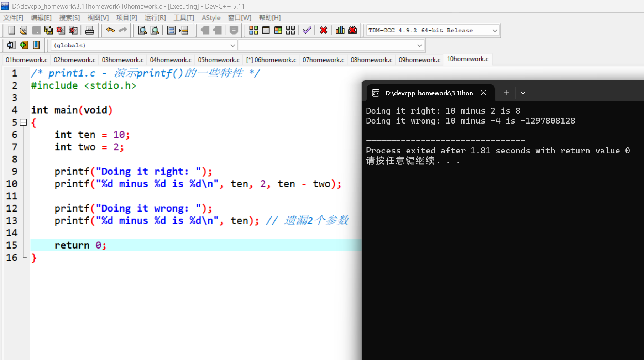Switch to 04homework.c tab
Viewport: 644px width, 360px height.
pos(171,60)
